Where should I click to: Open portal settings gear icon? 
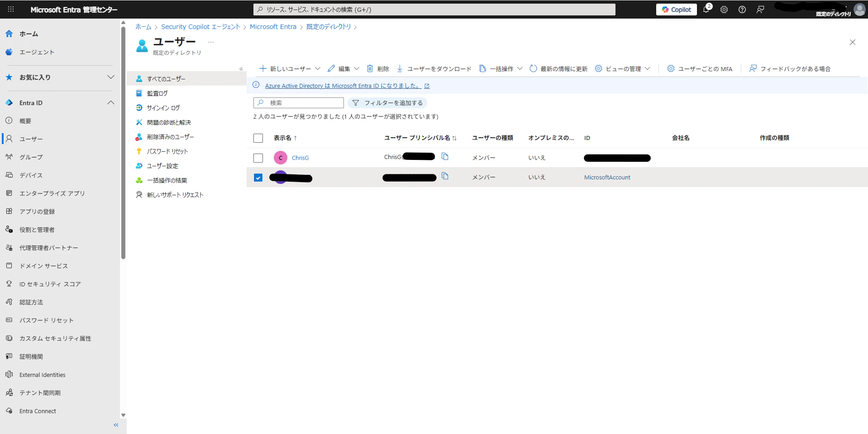tap(724, 10)
